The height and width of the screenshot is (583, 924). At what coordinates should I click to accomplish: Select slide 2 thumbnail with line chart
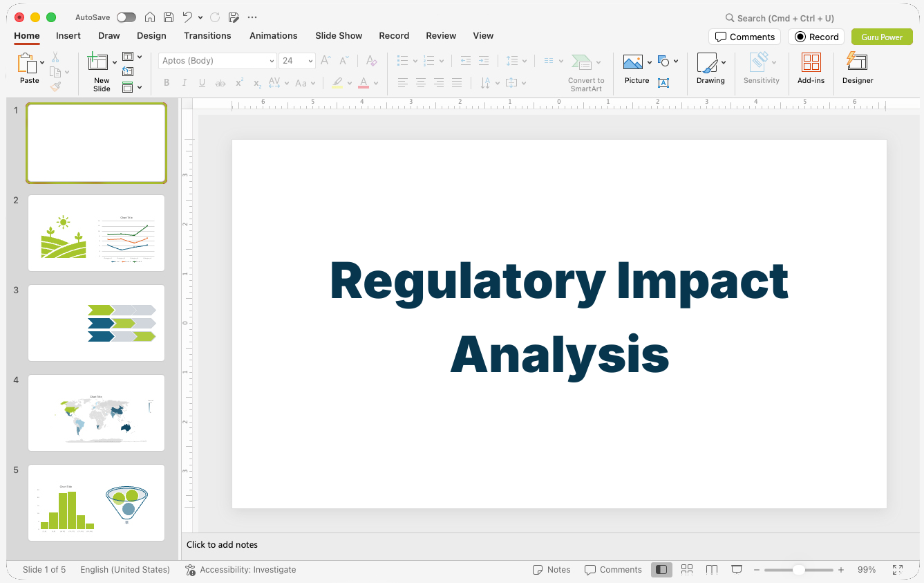tap(96, 233)
